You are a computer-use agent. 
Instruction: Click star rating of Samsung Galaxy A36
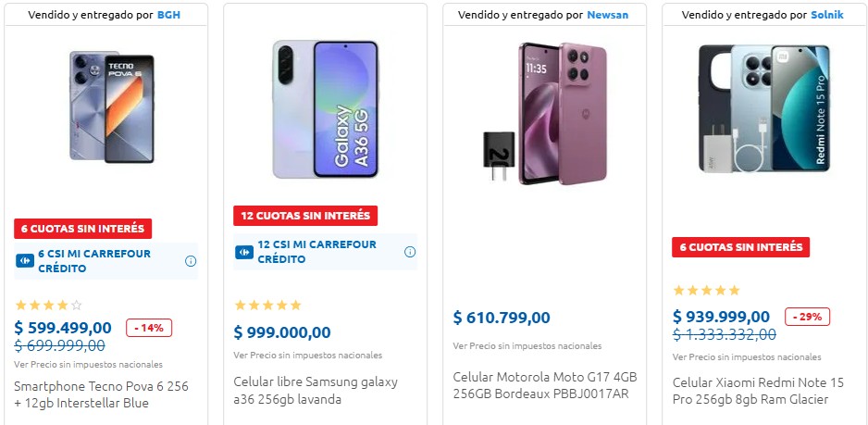point(268,305)
